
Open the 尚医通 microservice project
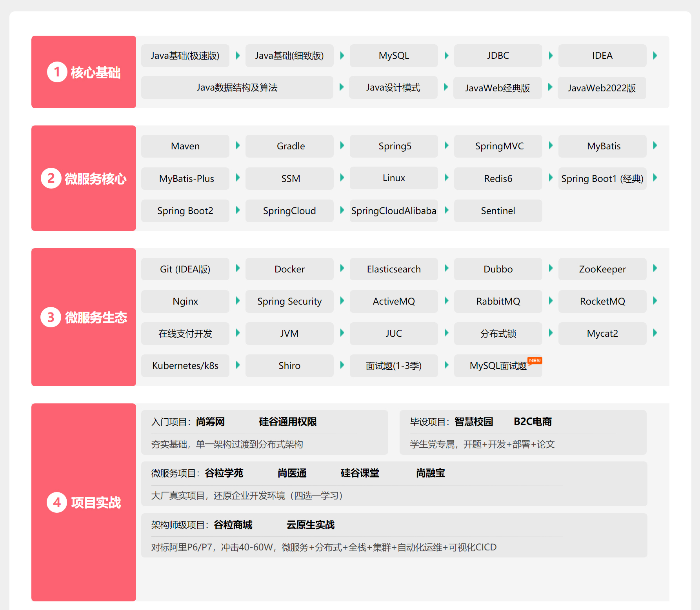pyautogui.click(x=292, y=473)
